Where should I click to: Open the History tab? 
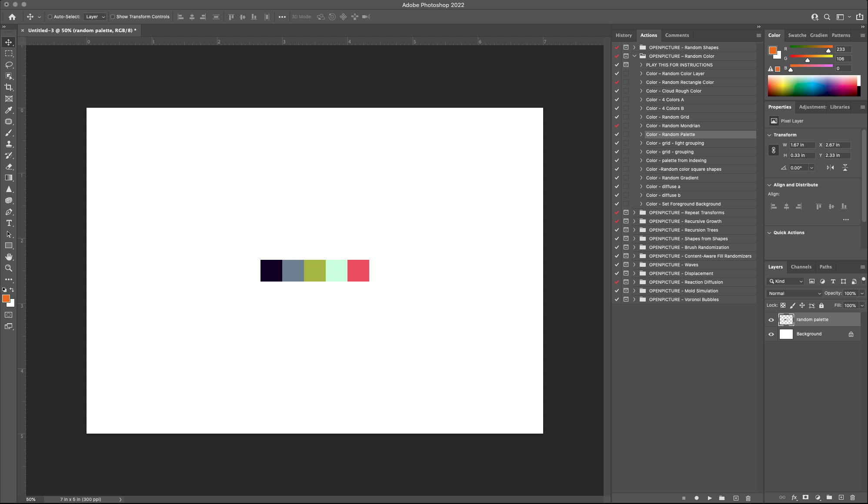click(623, 35)
